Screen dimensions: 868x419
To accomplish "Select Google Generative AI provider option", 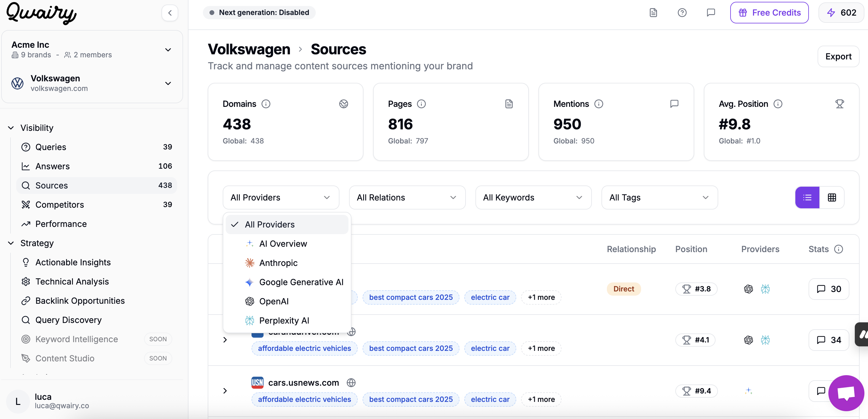I will pos(287,282).
